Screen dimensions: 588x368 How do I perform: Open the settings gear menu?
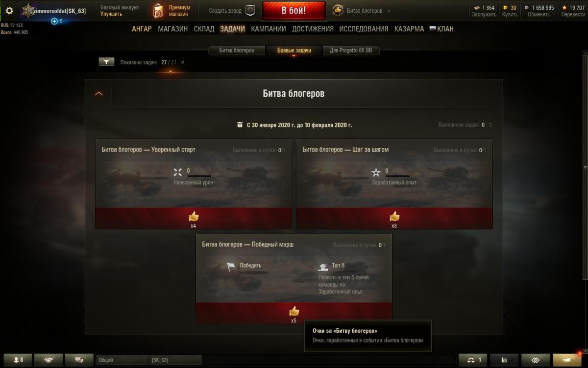(x=9, y=11)
